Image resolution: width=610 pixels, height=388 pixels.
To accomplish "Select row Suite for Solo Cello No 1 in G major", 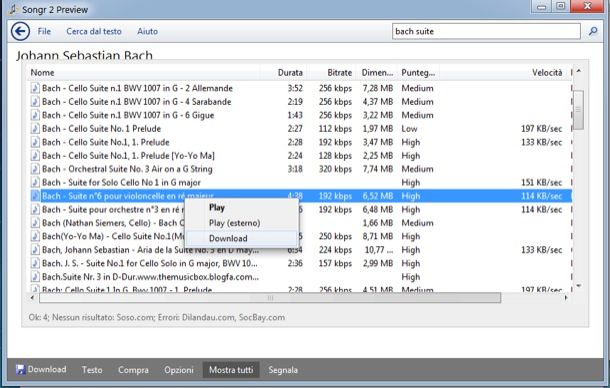I will [x=300, y=183].
